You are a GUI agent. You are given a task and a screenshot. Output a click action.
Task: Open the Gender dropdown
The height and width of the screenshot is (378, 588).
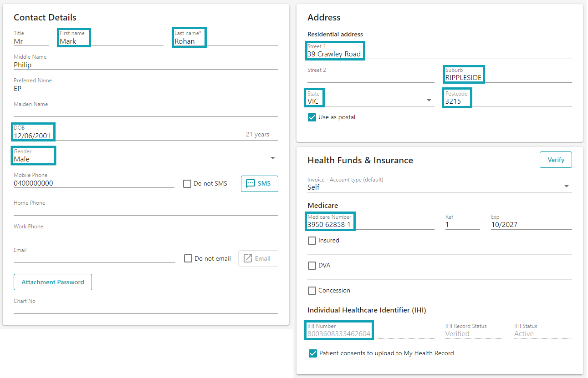point(272,158)
